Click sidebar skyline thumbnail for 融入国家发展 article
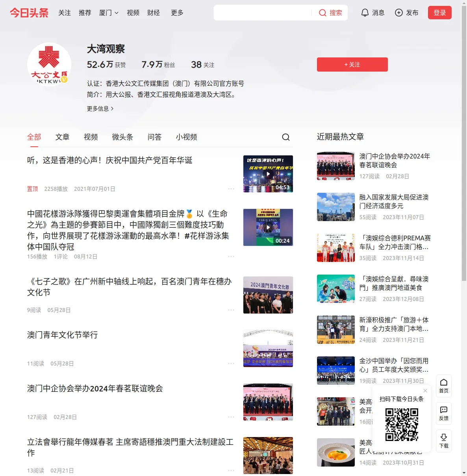Image resolution: width=467 pixels, height=476 pixels. point(336,207)
